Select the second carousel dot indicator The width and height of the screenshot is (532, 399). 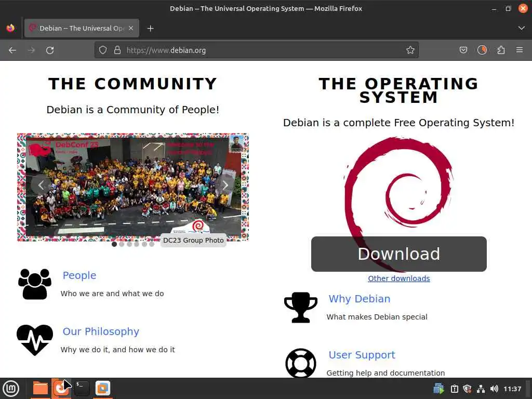click(122, 244)
